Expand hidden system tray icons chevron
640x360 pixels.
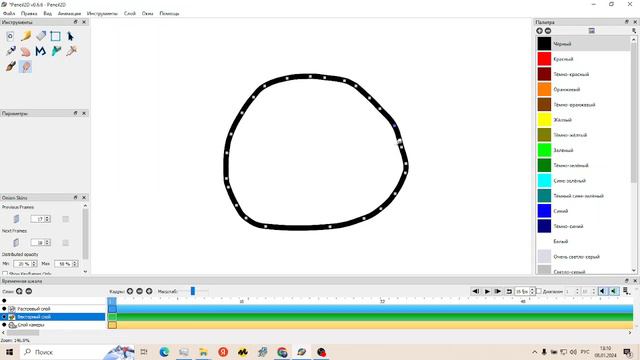click(534, 352)
